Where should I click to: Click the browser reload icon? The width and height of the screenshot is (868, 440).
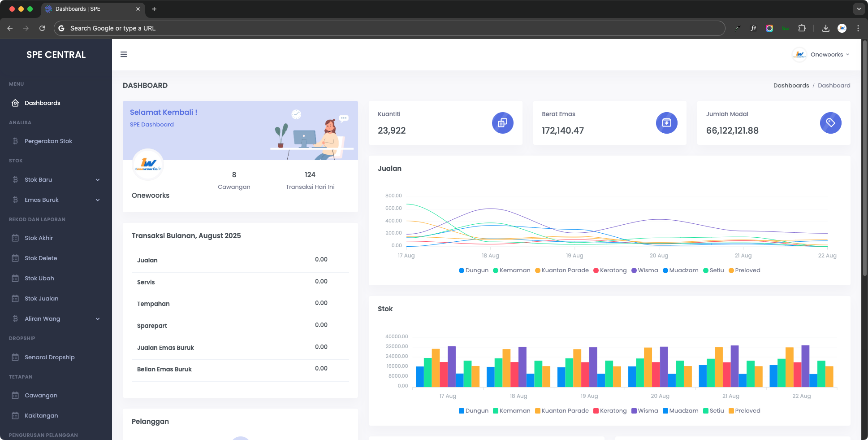coord(42,28)
